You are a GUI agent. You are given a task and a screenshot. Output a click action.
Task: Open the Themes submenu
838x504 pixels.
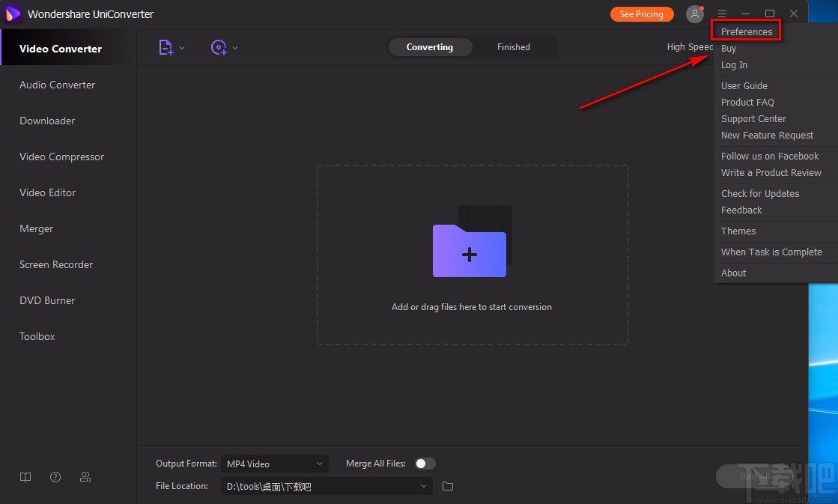coord(738,231)
